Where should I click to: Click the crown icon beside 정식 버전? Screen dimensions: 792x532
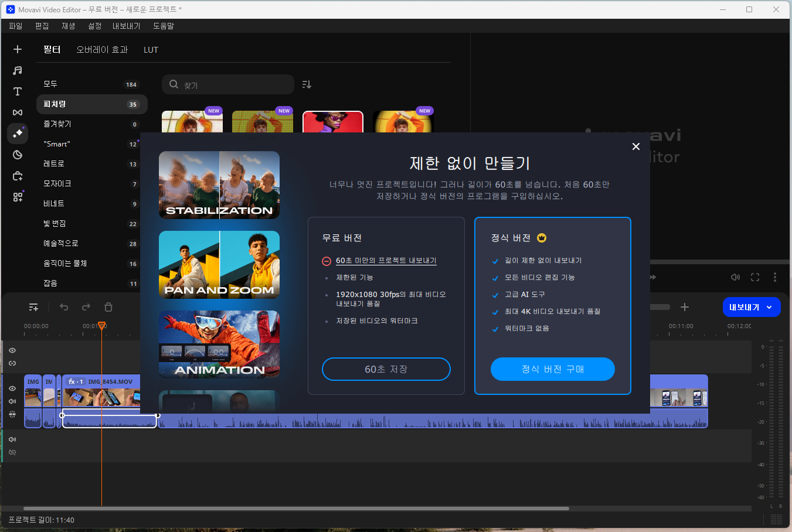pyautogui.click(x=542, y=238)
